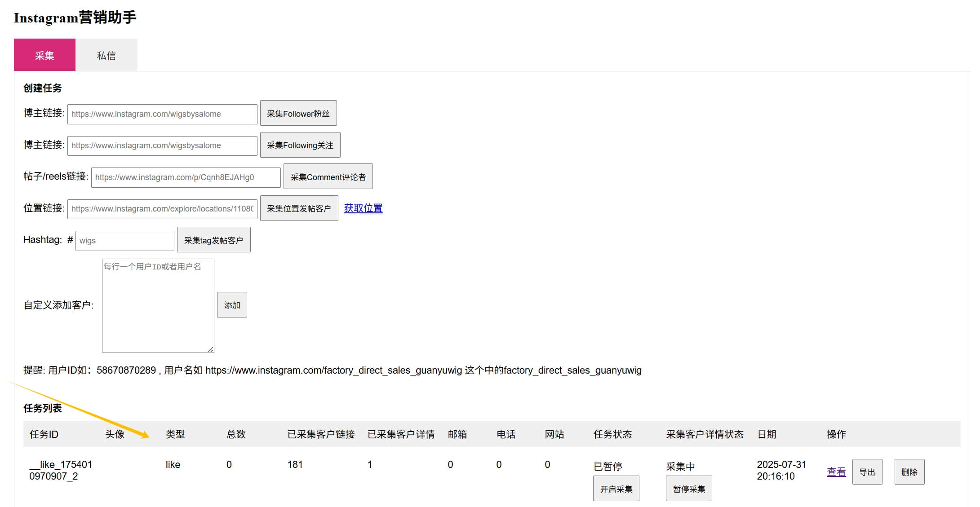Select task ID __like_1754010970907_2 text
The image size is (980, 507).
point(61,470)
